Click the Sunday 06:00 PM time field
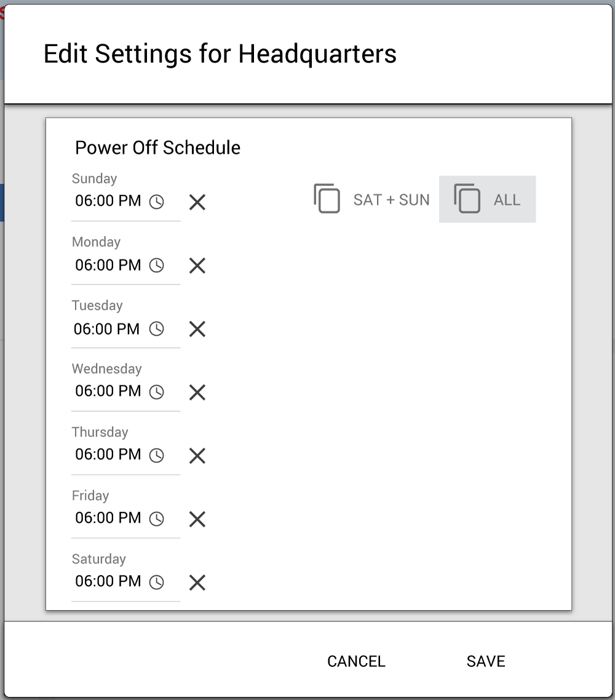The image size is (615, 700). pos(108,200)
